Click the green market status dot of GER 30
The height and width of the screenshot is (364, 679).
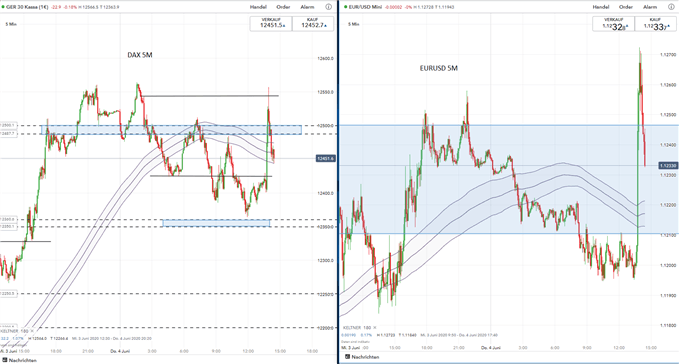[x=3, y=7]
